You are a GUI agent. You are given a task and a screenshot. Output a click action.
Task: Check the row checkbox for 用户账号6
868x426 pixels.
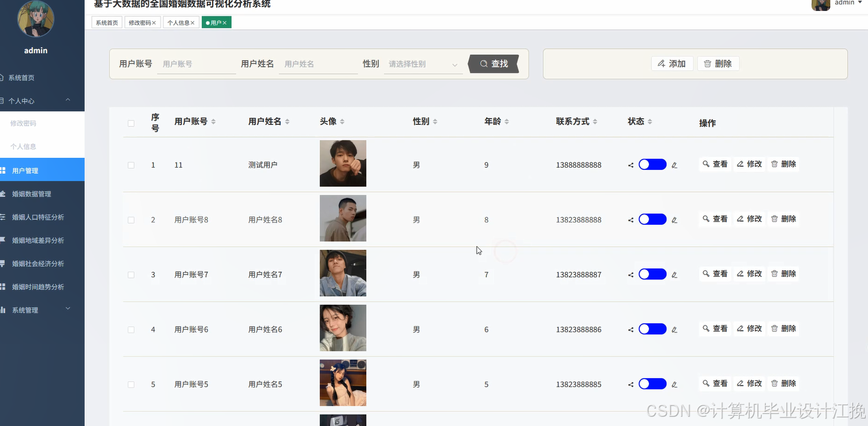[x=131, y=330]
